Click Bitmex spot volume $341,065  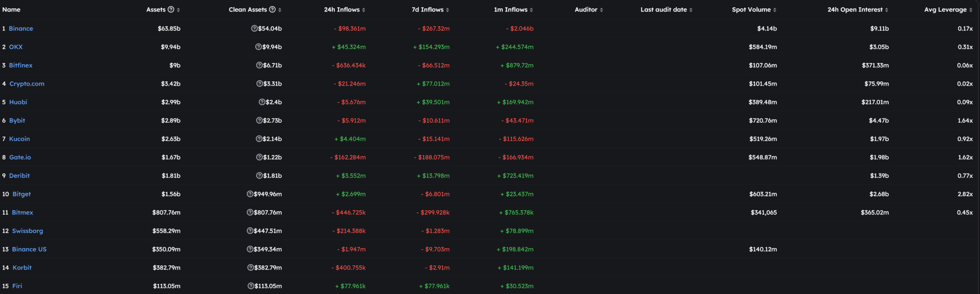pos(764,212)
